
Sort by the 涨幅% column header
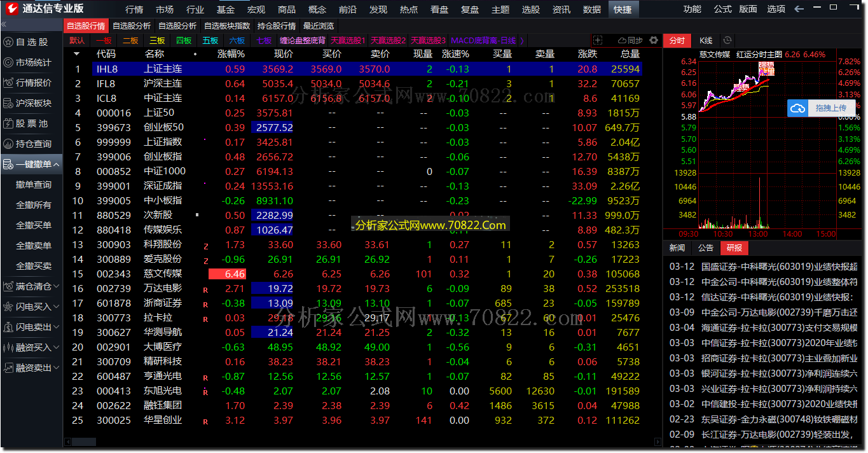pos(231,54)
